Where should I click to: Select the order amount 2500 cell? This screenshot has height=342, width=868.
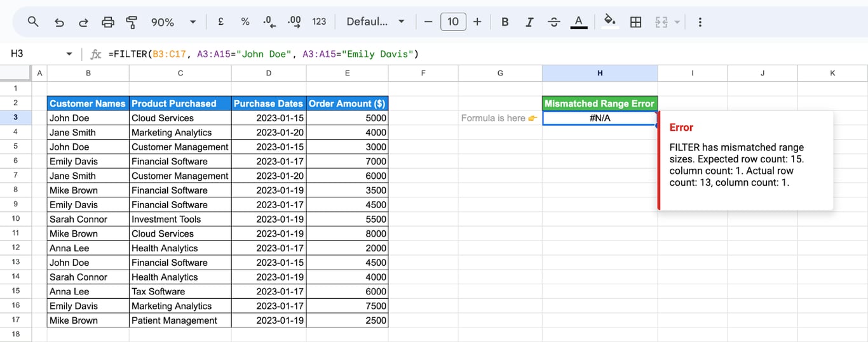[x=348, y=320]
